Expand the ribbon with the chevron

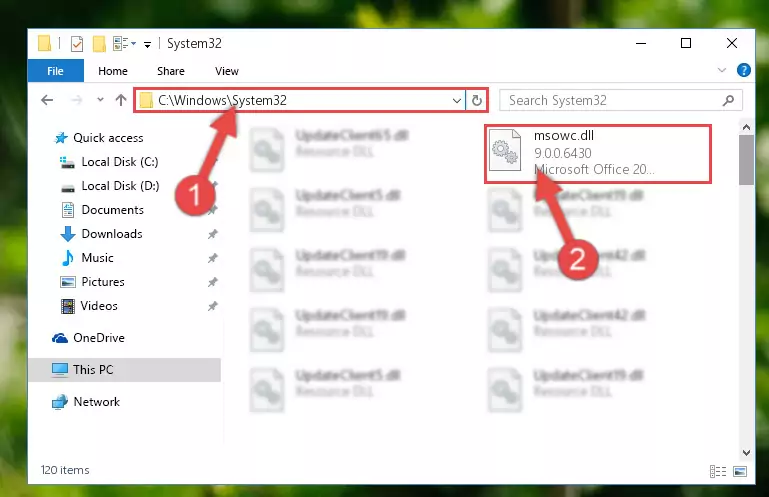722,70
